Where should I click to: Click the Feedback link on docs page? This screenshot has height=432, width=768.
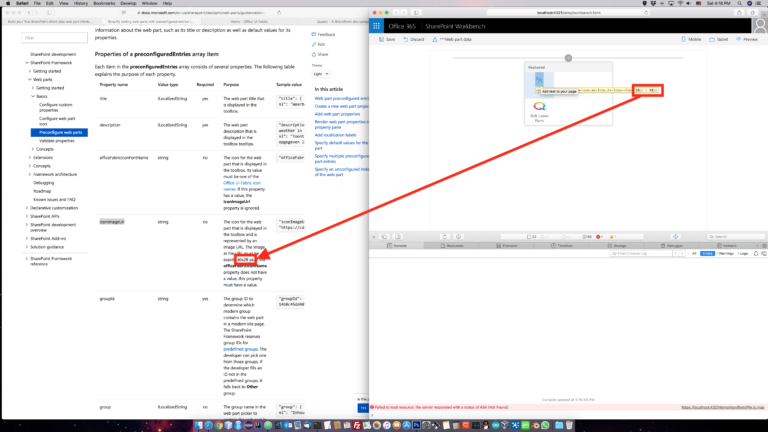[323, 34]
